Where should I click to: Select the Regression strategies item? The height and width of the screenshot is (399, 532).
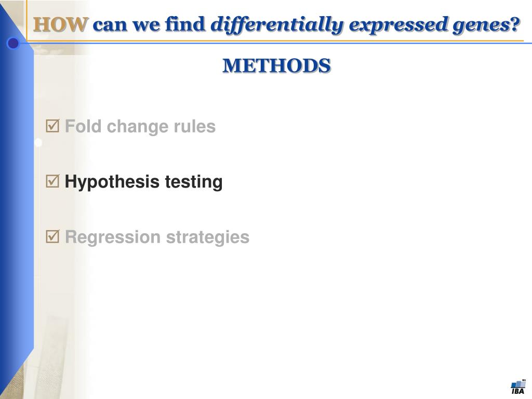pyautogui.click(x=157, y=237)
